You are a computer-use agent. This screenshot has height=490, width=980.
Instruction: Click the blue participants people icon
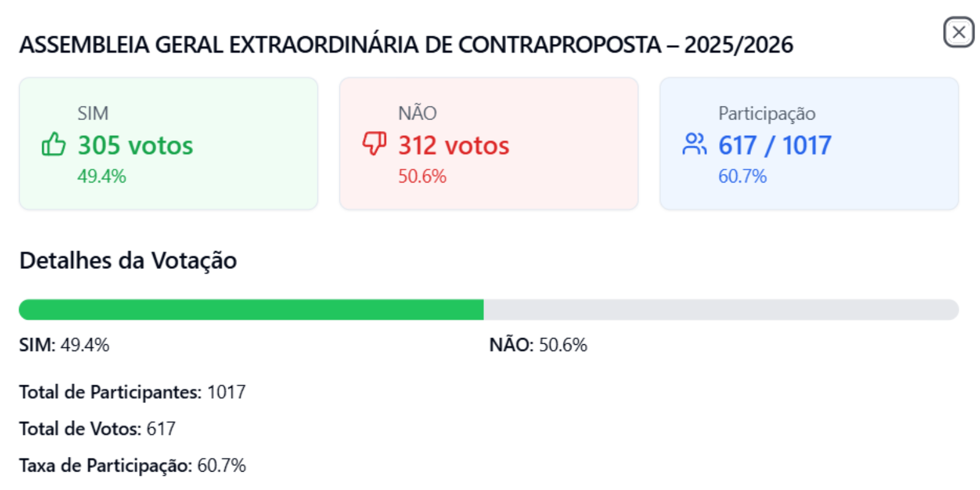tap(695, 145)
